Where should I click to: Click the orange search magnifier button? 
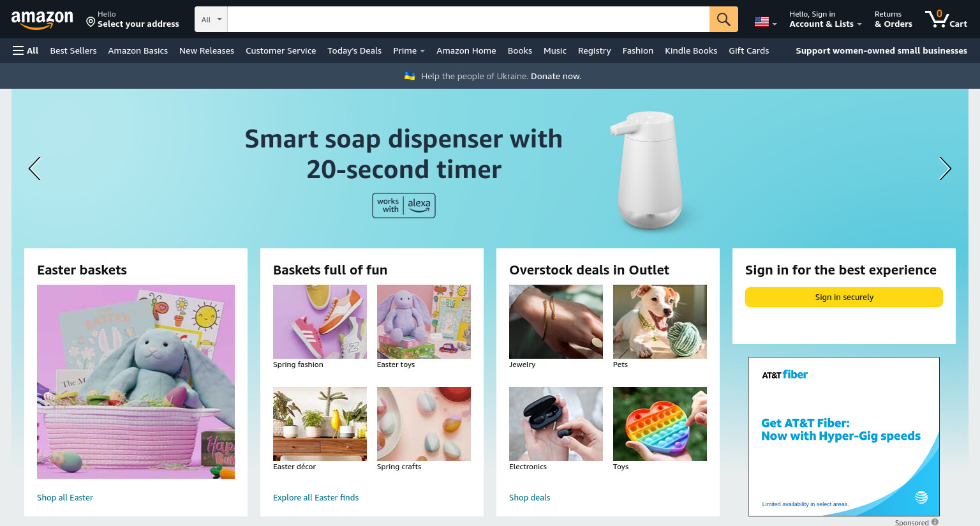pyautogui.click(x=724, y=19)
